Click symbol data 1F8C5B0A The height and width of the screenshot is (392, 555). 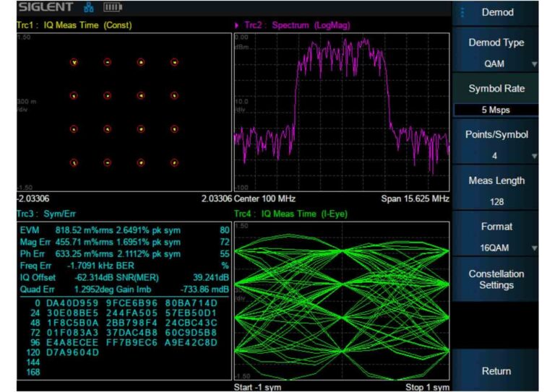tap(72, 323)
